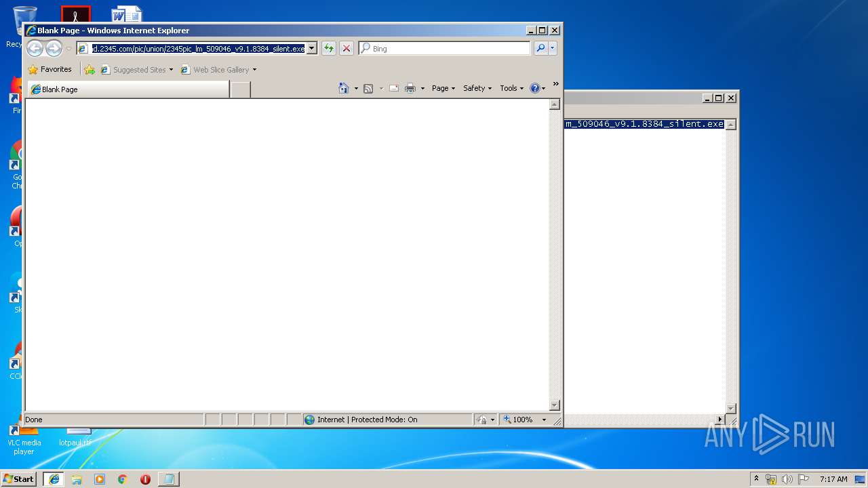The image size is (868, 488).
Task: Open the Tools menu
Action: click(x=512, y=88)
